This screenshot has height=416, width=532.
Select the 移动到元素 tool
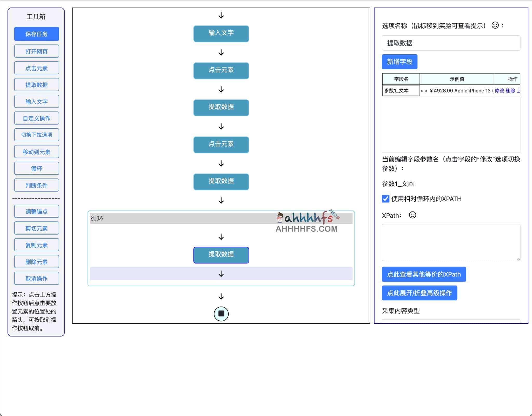pos(37,151)
